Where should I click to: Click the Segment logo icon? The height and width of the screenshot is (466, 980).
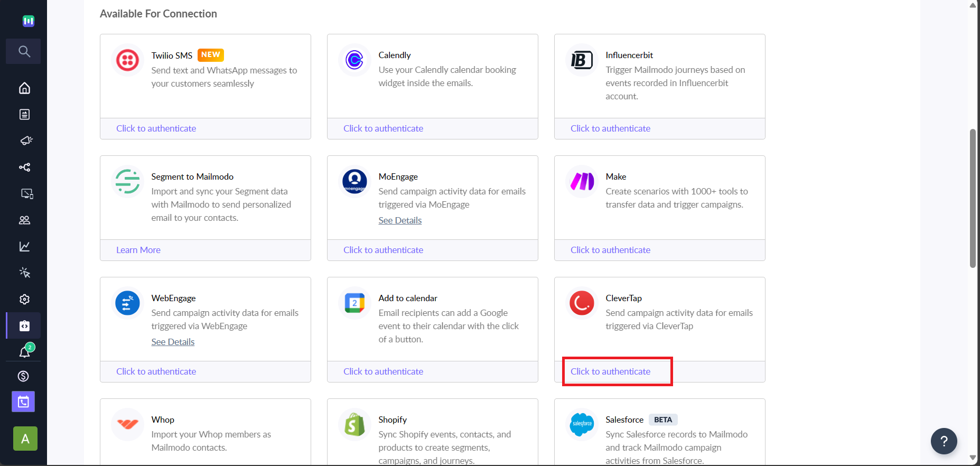[127, 182]
